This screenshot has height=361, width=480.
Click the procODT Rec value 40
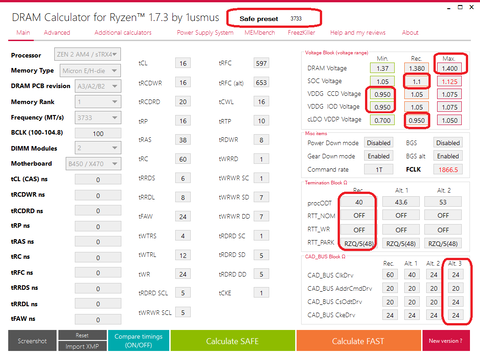pos(359,202)
